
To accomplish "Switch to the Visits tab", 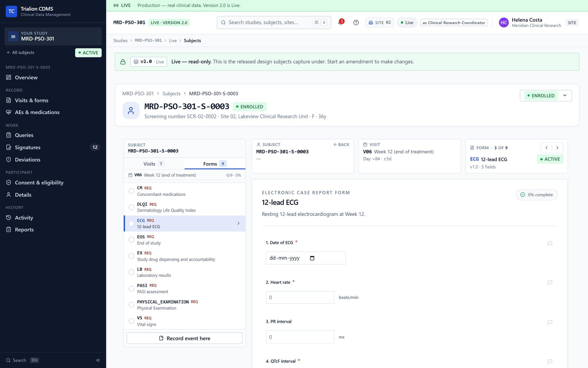I will (x=154, y=164).
